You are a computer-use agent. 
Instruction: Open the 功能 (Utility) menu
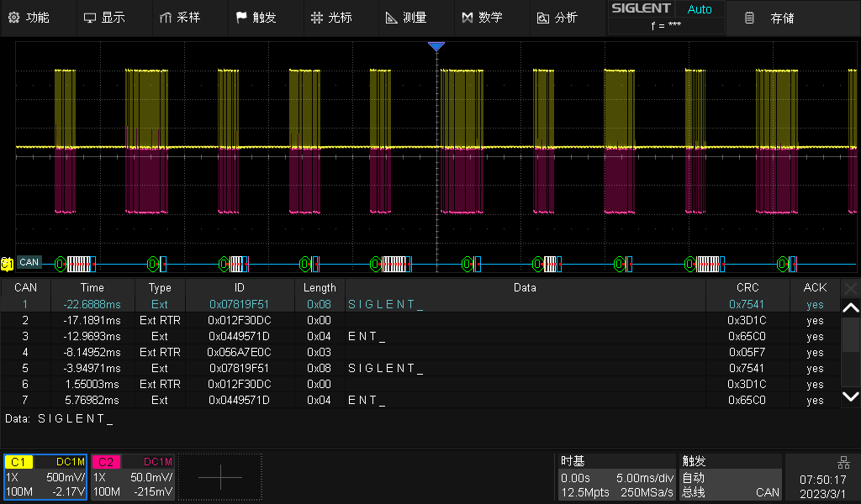[37, 17]
